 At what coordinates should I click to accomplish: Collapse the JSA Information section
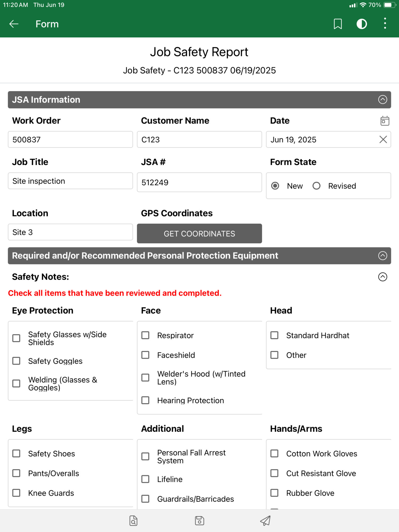[382, 99]
